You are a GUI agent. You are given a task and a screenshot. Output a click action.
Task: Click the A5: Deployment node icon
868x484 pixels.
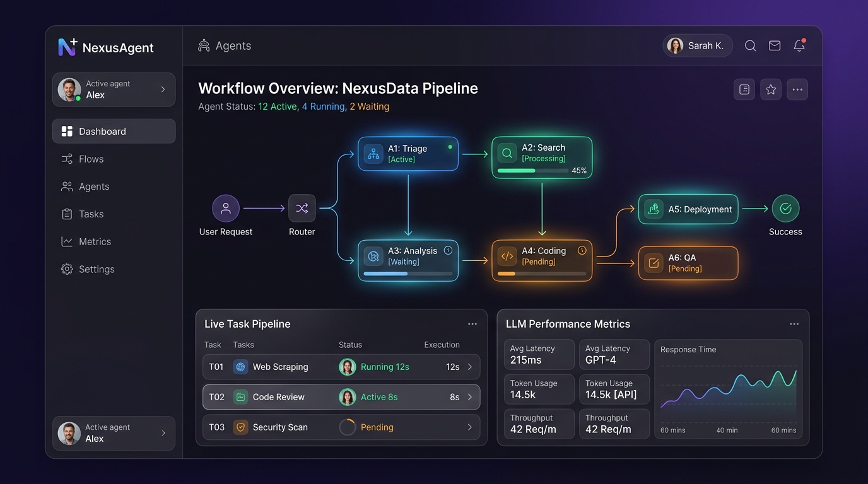[x=654, y=209]
